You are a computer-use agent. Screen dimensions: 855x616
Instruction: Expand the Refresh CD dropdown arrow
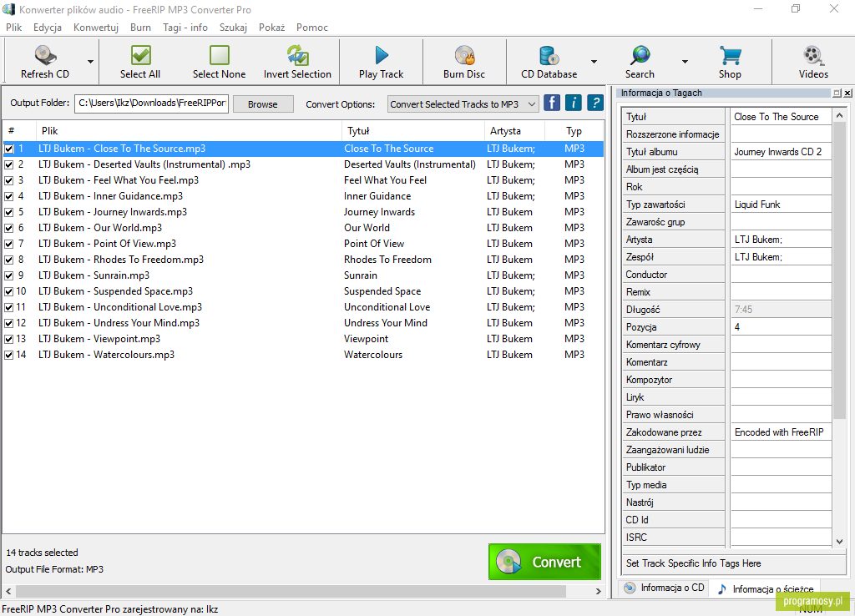click(x=90, y=62)
